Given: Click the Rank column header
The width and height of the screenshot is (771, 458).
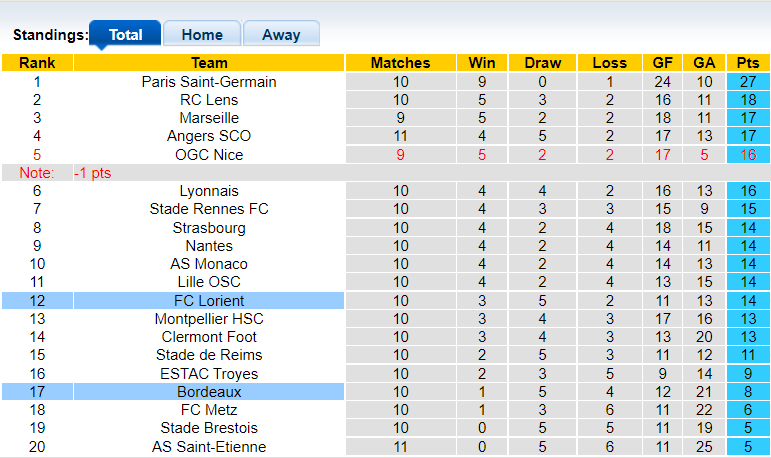Looking at the screenshot, I should tap(37, 63).
